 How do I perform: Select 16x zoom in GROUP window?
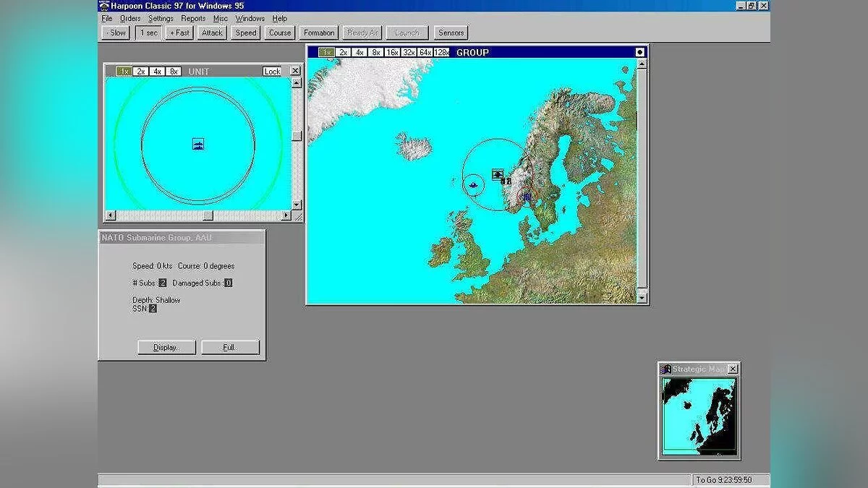tap(393, 52)
